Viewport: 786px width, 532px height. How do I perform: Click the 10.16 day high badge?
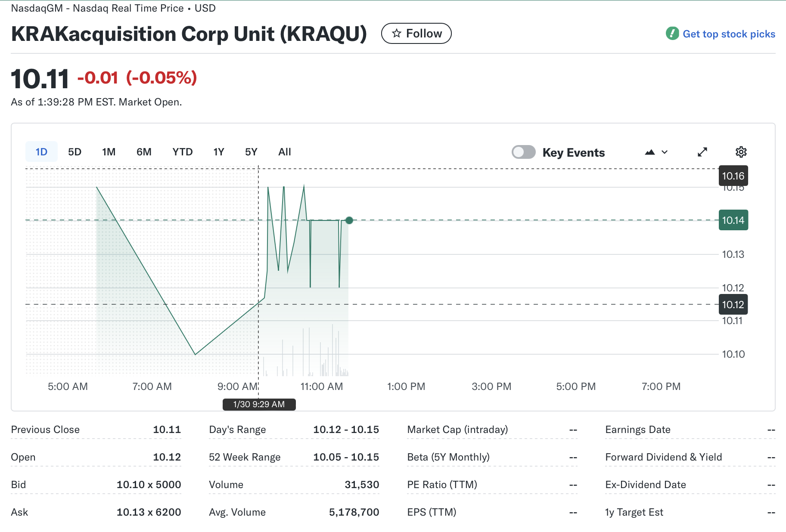733,176
